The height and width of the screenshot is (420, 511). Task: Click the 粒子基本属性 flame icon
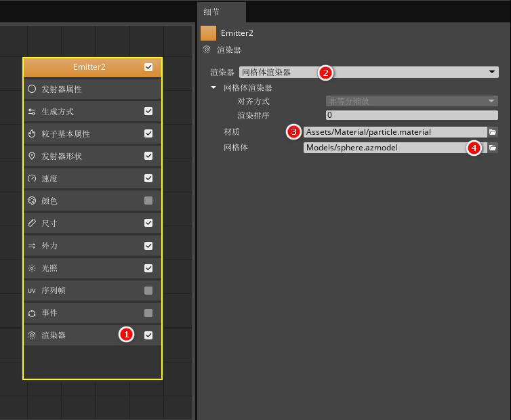[32, 133]
